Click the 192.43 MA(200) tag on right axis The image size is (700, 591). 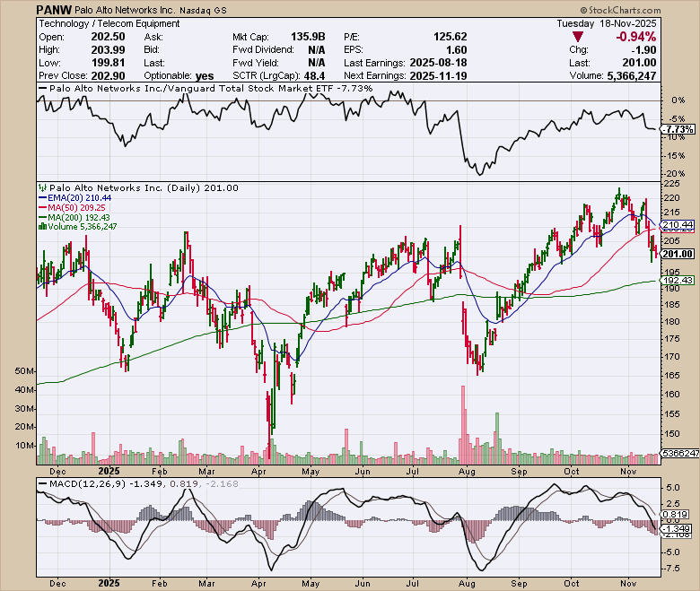click(678, 281)
